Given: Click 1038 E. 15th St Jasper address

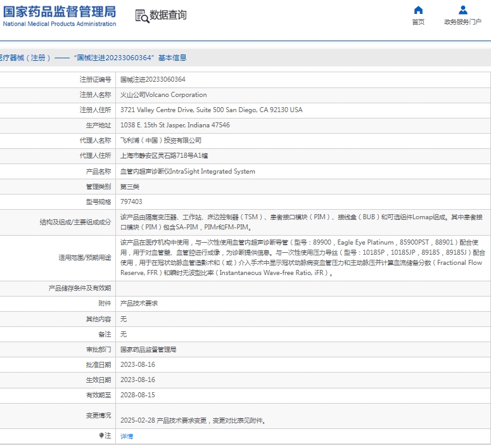Looking at the screenshot, I should [x=175, y=125].
